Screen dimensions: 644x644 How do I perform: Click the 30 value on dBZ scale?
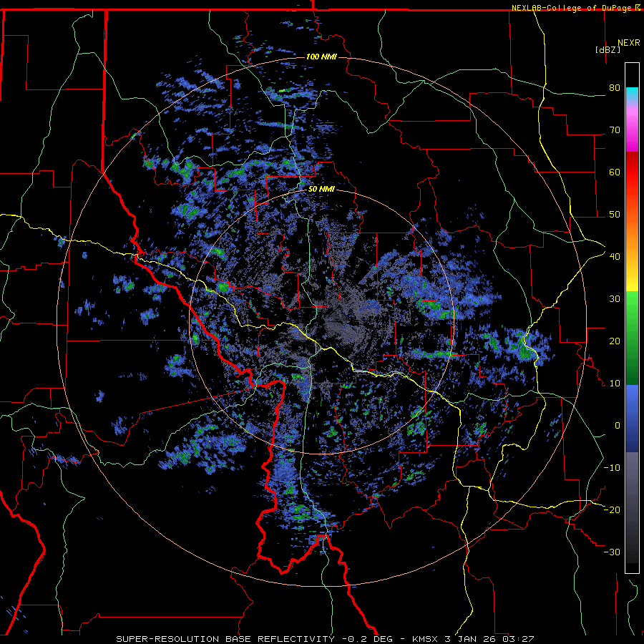tap(615, 299)
